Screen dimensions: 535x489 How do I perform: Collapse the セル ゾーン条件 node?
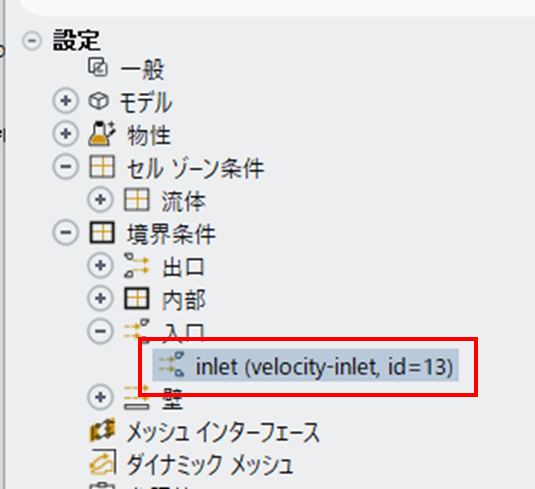point(66,167)
